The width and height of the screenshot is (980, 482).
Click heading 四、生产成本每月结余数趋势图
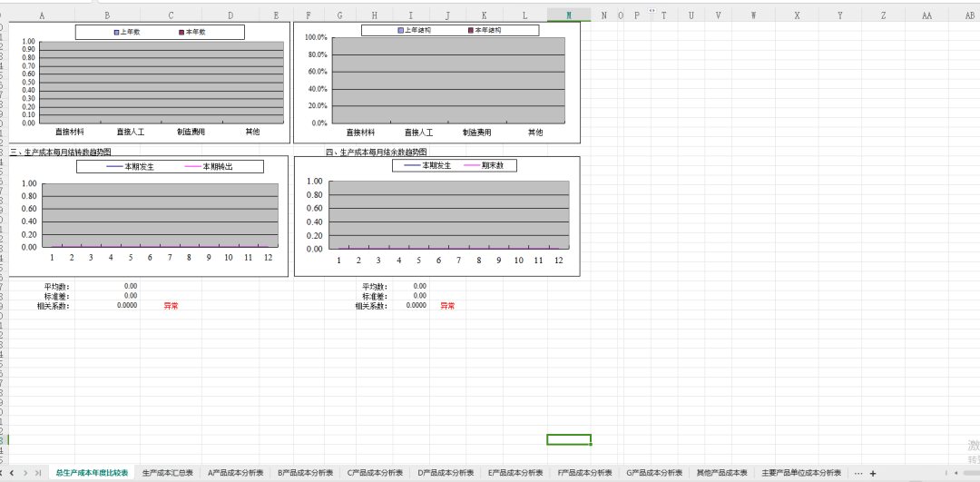click(377, 152)
